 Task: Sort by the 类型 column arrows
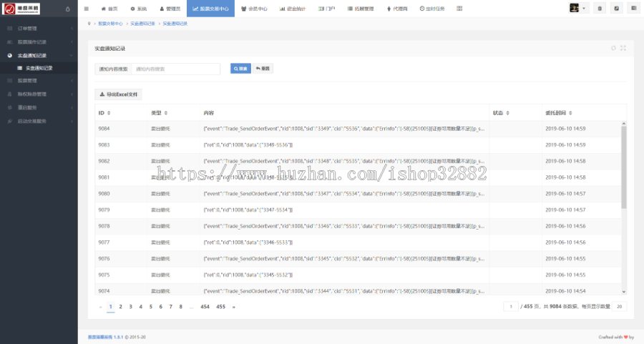(166, 113)
